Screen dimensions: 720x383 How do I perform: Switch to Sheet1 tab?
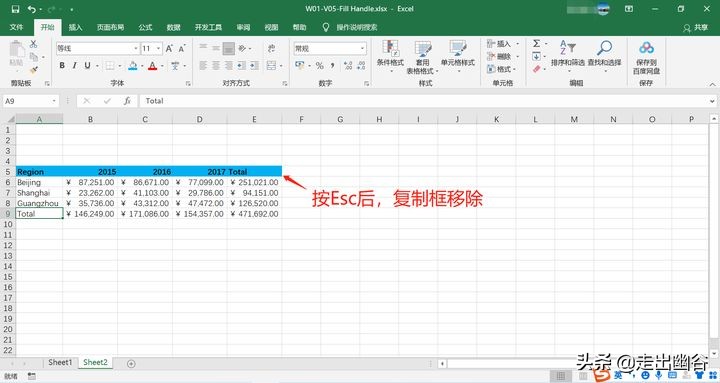tap(60, 362)
